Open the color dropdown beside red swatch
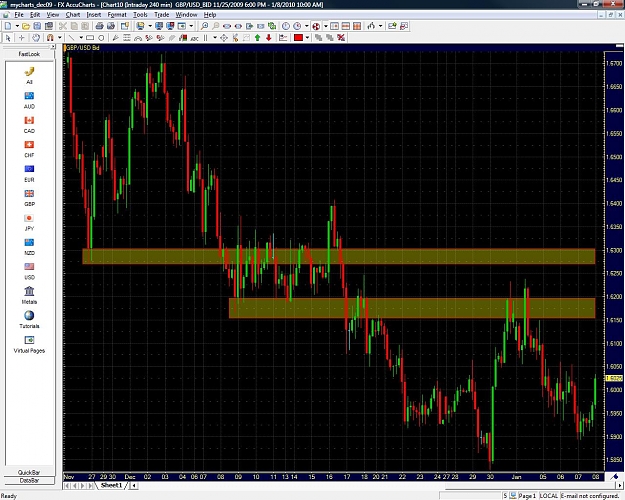Image resolution: width=625 pixels, height=500 pixels. 307,38
